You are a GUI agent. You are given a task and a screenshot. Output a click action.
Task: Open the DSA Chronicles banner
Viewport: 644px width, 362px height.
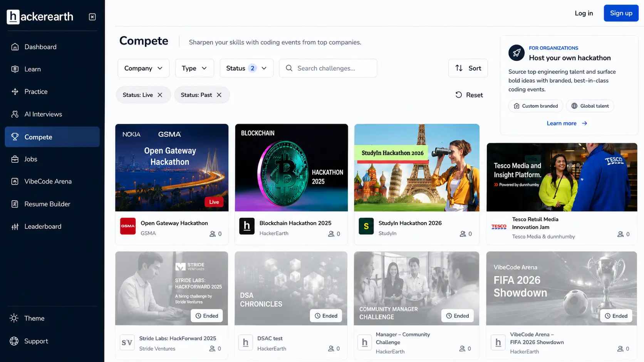point(291,289)
